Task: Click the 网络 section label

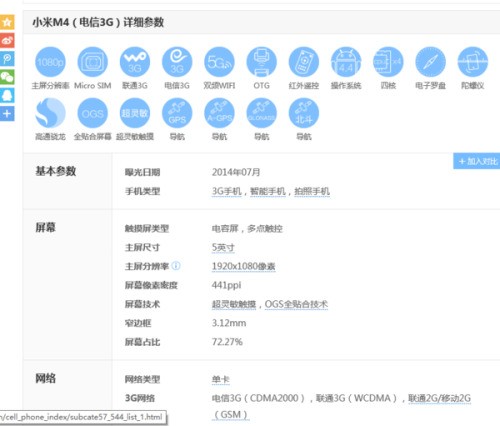Action: click(x=45, y=379)
